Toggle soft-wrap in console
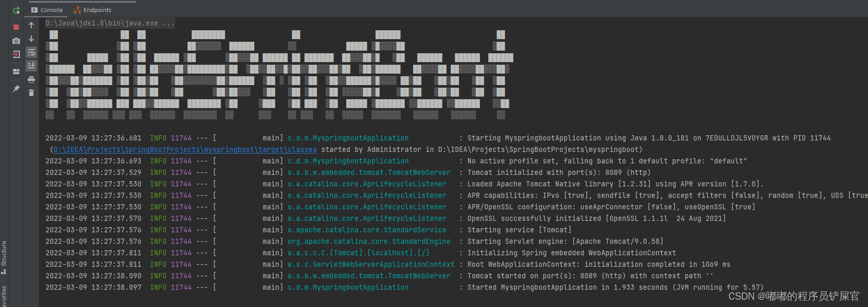 31,52
